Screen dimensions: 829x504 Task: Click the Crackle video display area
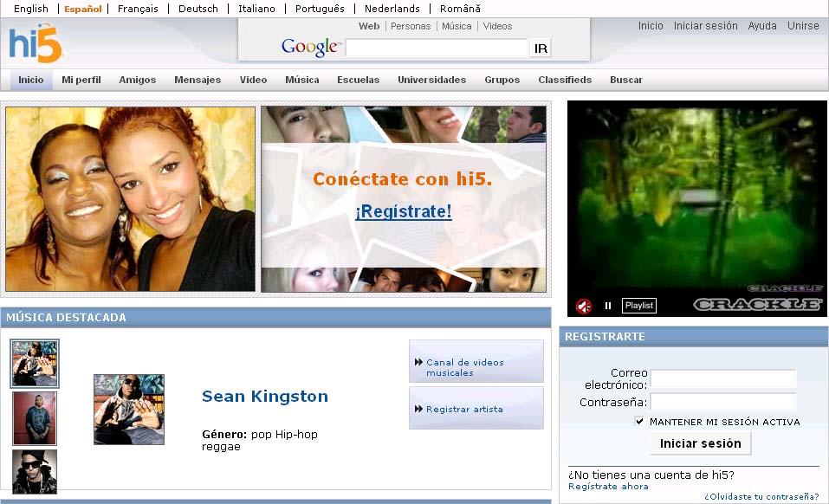696,198
